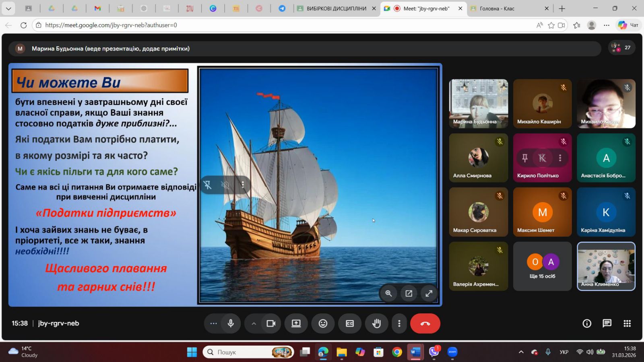
Task: Expand presentation to full screen
Action: pos(429,294)
